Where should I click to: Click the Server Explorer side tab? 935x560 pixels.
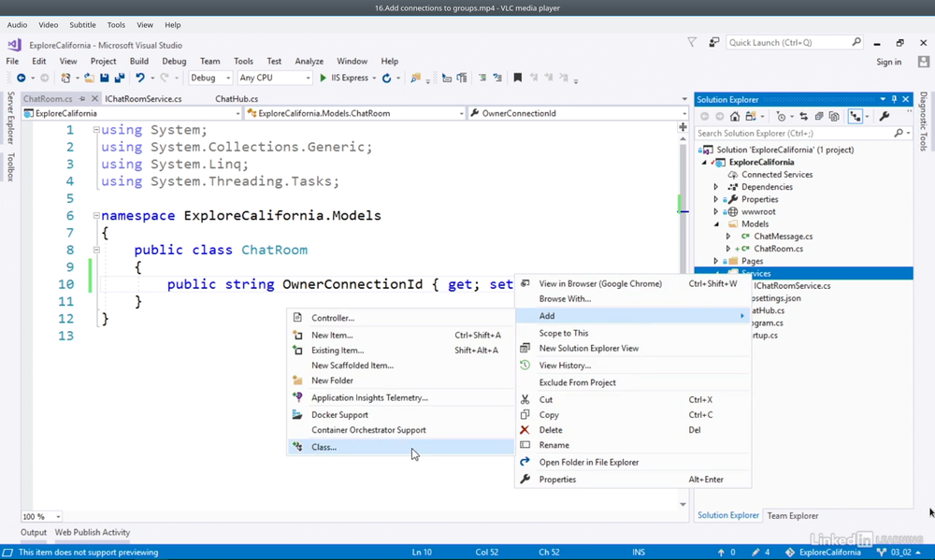coord(10,118)
